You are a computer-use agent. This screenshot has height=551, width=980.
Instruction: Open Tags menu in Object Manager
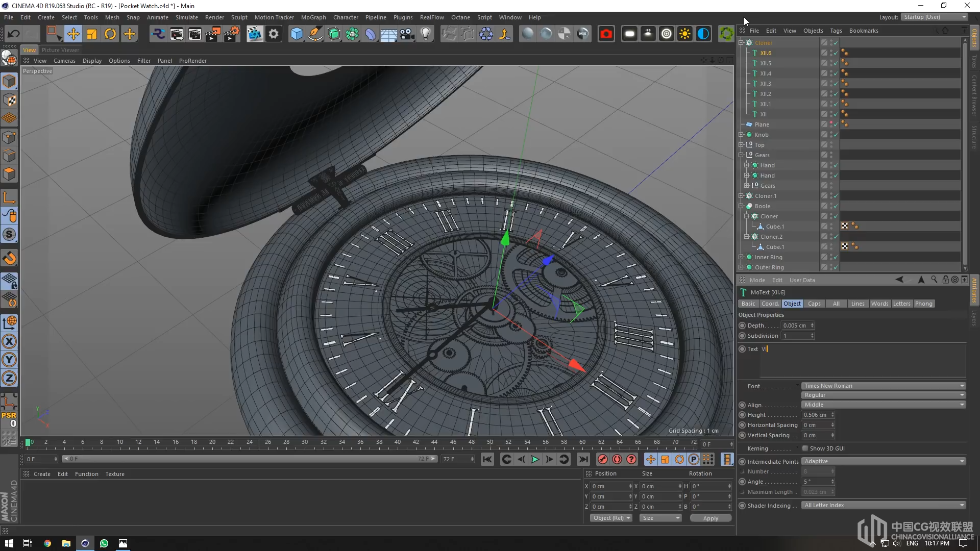click(x=836, y=31)
